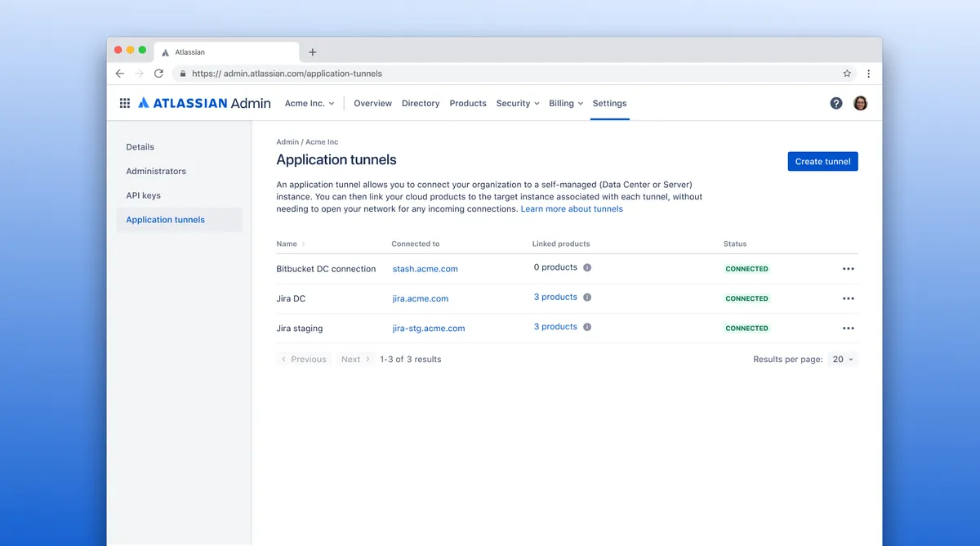The width and height of the screenshot is (980, 546).
Task: Open the help question mark icon
Action: click(x=836, y=103)
